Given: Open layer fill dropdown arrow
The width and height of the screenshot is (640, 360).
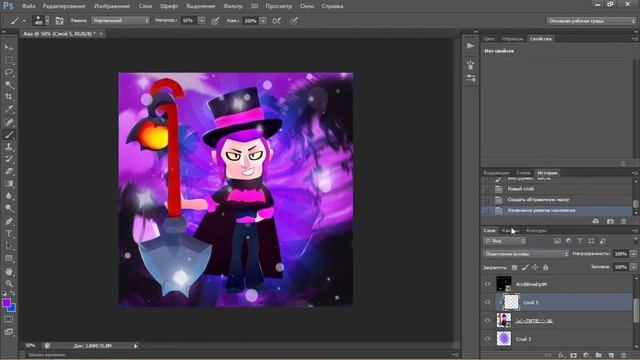Looking at the screenshot, I should [633, 267].
